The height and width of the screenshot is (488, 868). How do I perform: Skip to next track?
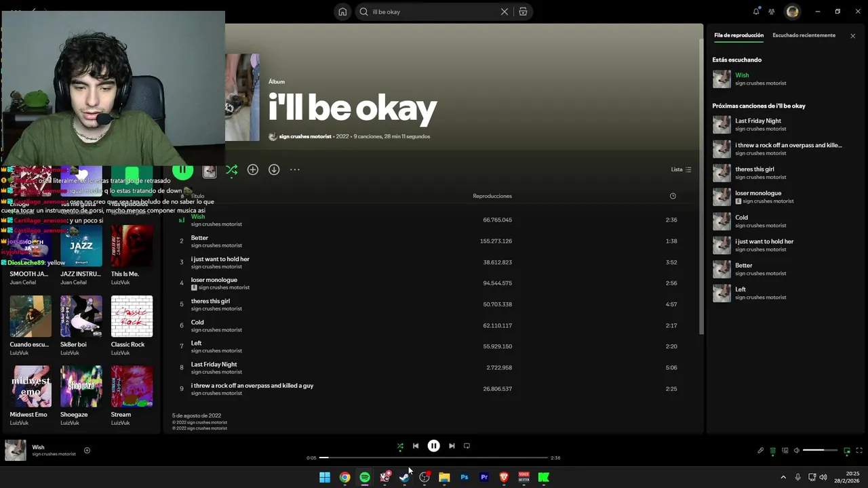pyautogui.click(x=452, y=446)
